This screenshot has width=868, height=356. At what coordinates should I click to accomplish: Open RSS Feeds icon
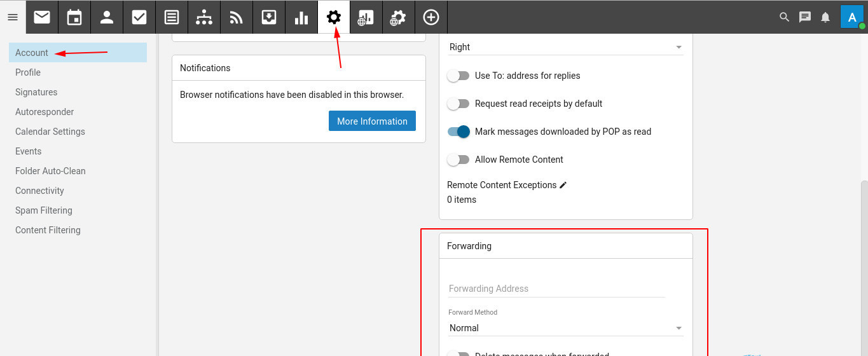pyautogui.click(x=237, y=17)
